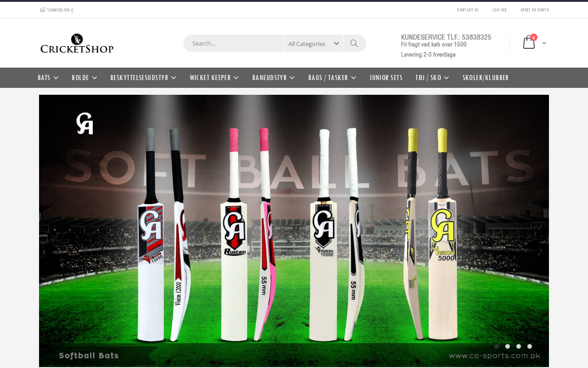Click the Log Ind link

click(499, 10)
